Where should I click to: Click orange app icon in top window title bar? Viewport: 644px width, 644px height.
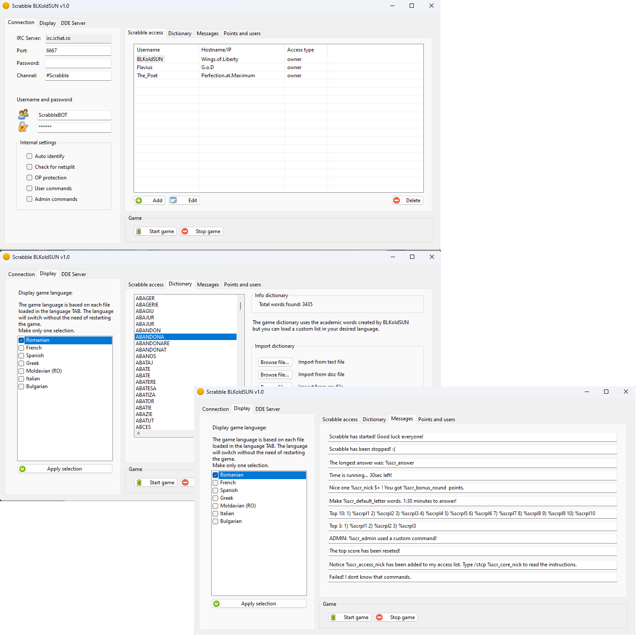pos(6,6)
